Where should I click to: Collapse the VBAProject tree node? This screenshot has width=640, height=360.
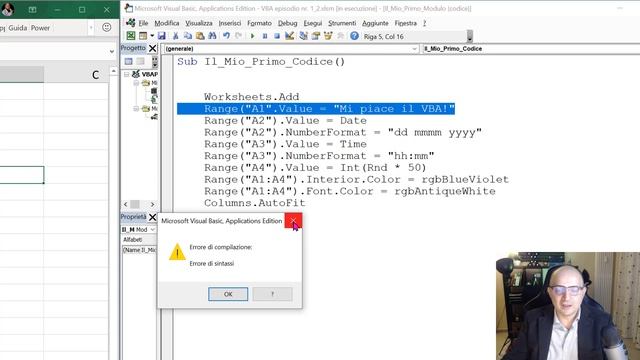(x=127, y=74)
